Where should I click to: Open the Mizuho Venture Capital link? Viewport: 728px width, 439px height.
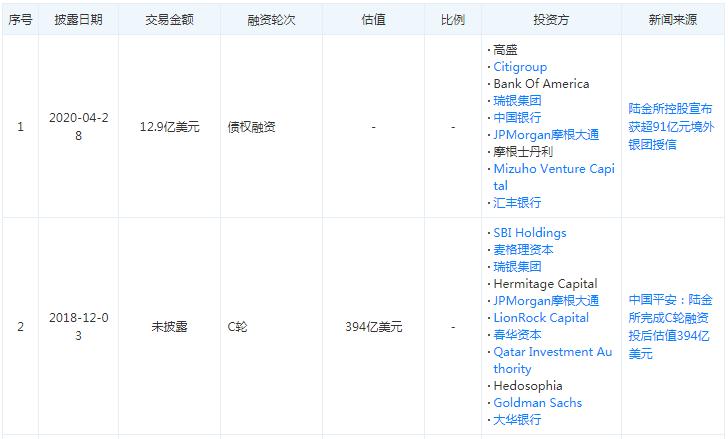(554, 177)
